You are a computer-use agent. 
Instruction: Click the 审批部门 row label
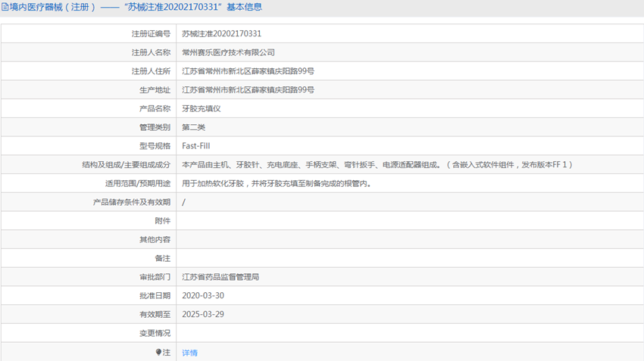[155, 277]
